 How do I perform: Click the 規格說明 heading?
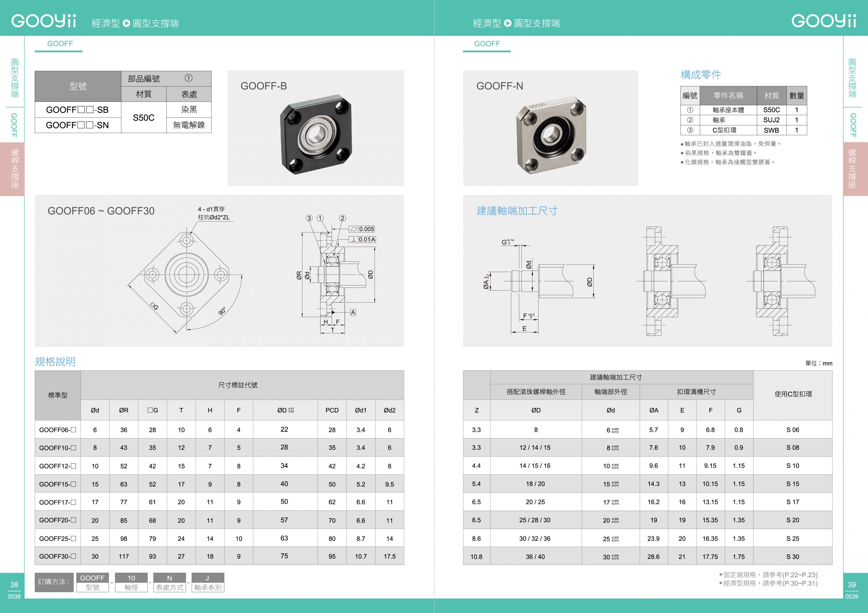click(x=55, y=362)
